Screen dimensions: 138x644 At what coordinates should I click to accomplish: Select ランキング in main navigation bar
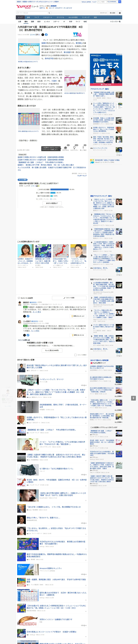pos(86,17)
